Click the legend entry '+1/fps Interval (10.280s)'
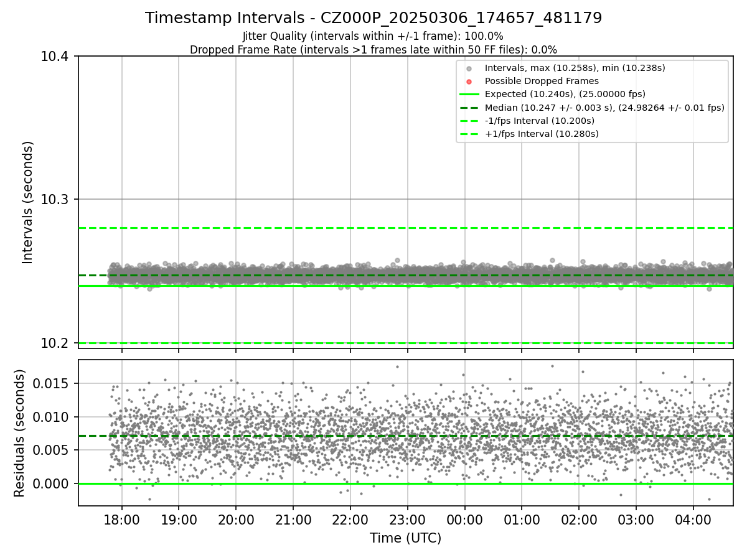The width and height of the screenshot is (747, 560). 542,134
